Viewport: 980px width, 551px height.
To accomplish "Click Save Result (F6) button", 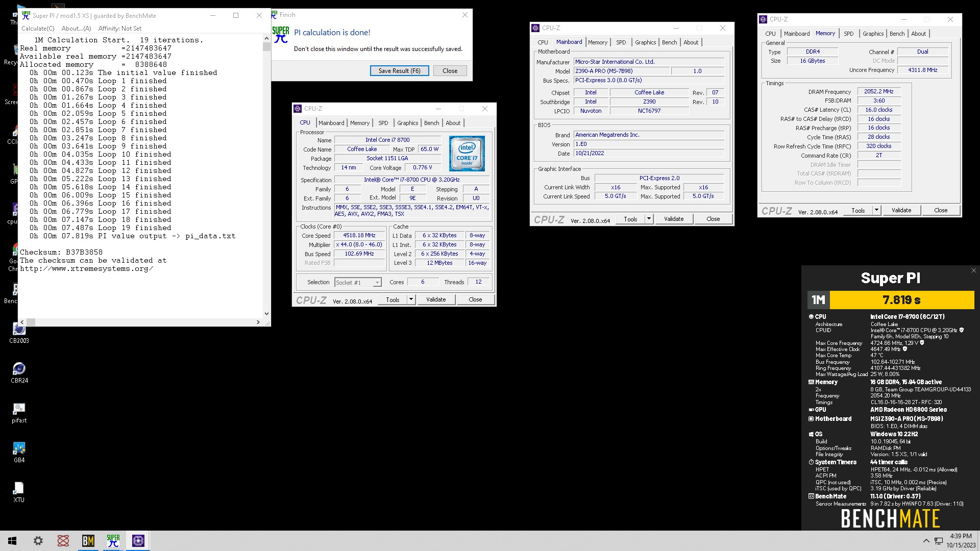I will (x=400, y=71).
